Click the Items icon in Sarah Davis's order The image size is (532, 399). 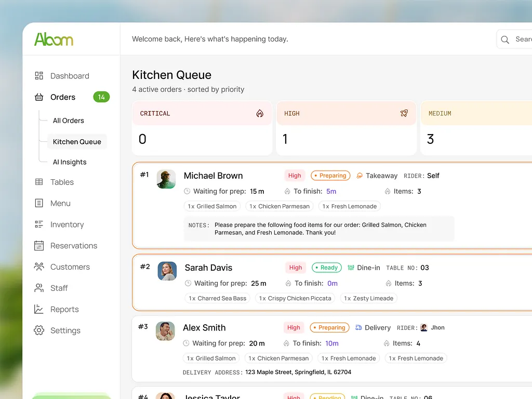pos(389,283)
